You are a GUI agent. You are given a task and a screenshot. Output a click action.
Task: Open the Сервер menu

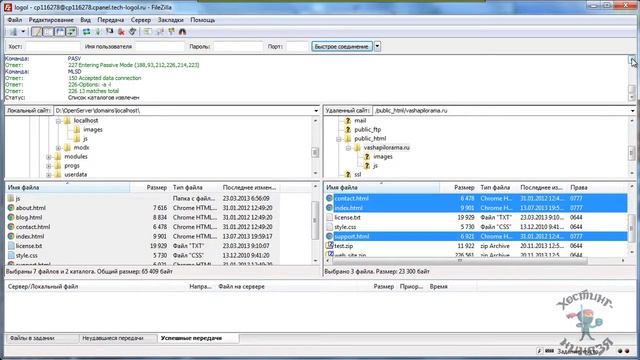[141, 20]
